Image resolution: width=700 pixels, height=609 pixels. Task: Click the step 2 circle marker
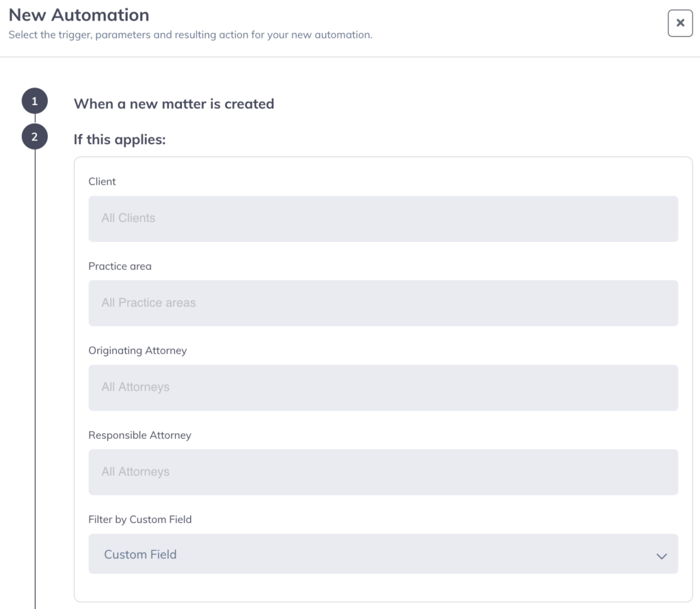point(35,137)
